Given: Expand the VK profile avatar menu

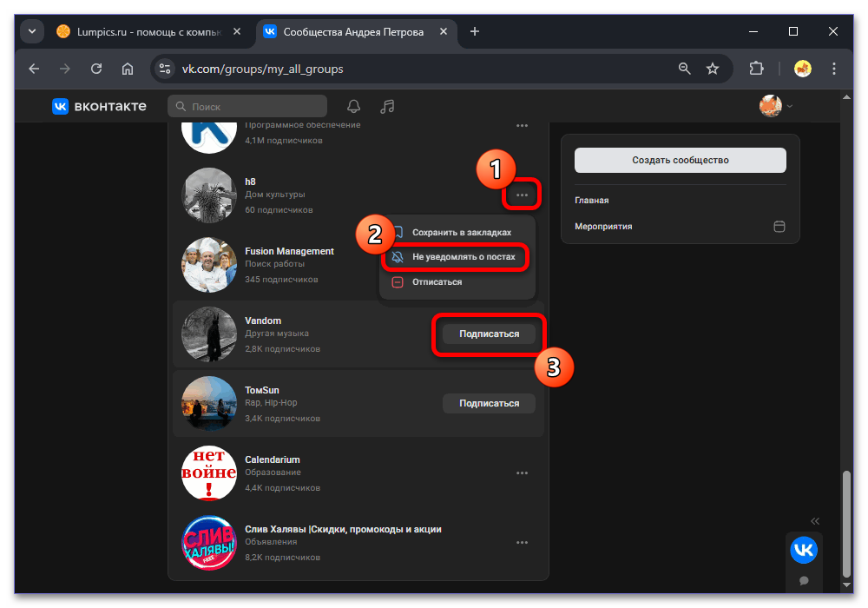Looking at the screenshot, I should 775,106.
